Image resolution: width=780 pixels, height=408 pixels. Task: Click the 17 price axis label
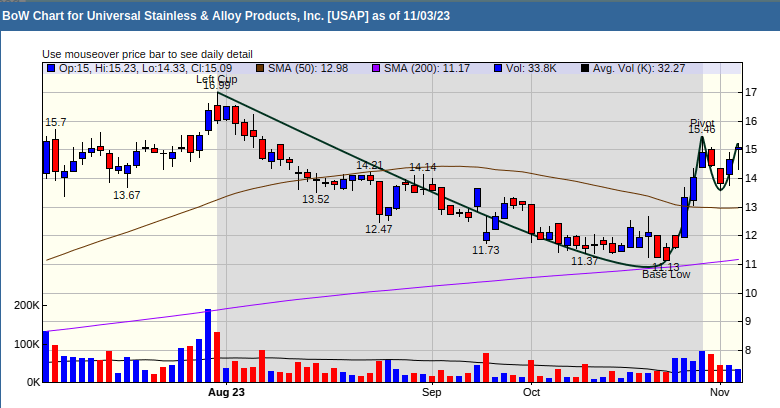751,92
